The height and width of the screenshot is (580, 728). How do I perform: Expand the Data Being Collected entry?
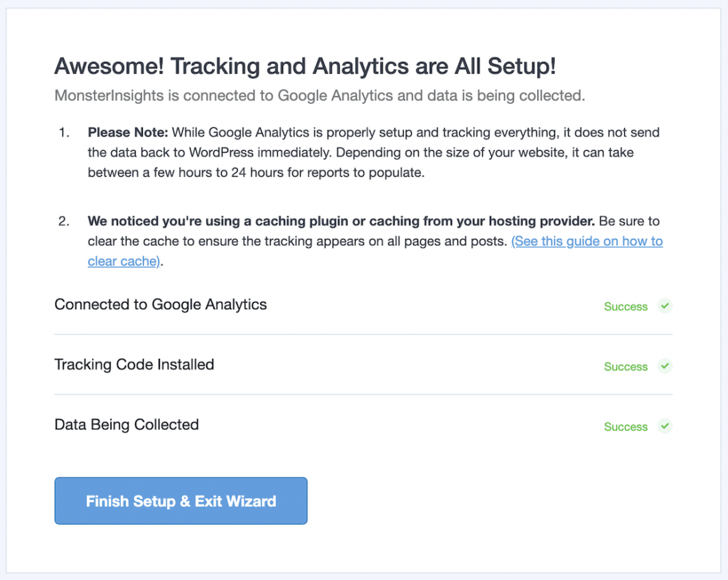pos(127,424)
